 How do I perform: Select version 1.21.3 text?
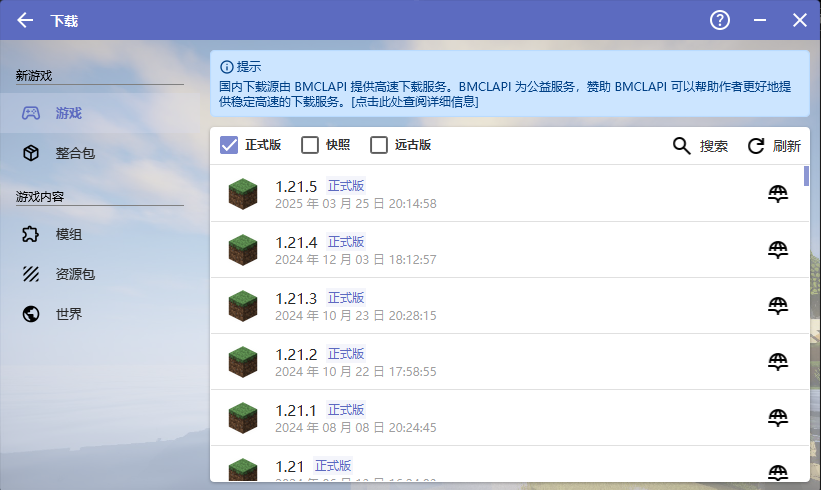[296, 298]
